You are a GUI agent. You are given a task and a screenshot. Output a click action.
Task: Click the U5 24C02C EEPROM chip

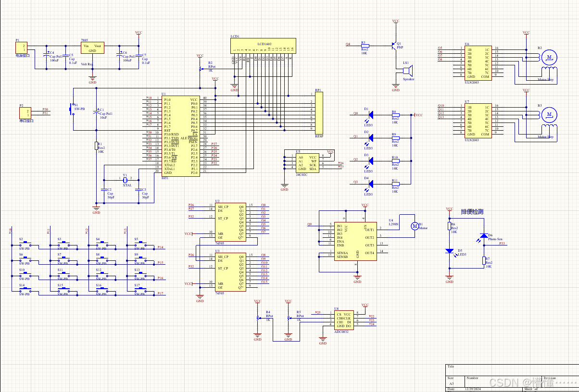[x=307, y=163]
